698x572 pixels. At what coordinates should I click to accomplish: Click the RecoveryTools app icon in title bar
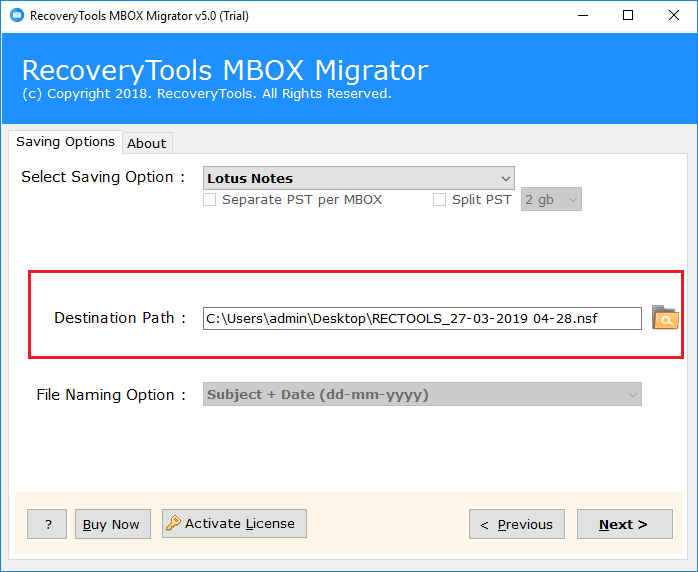(17, 16)
